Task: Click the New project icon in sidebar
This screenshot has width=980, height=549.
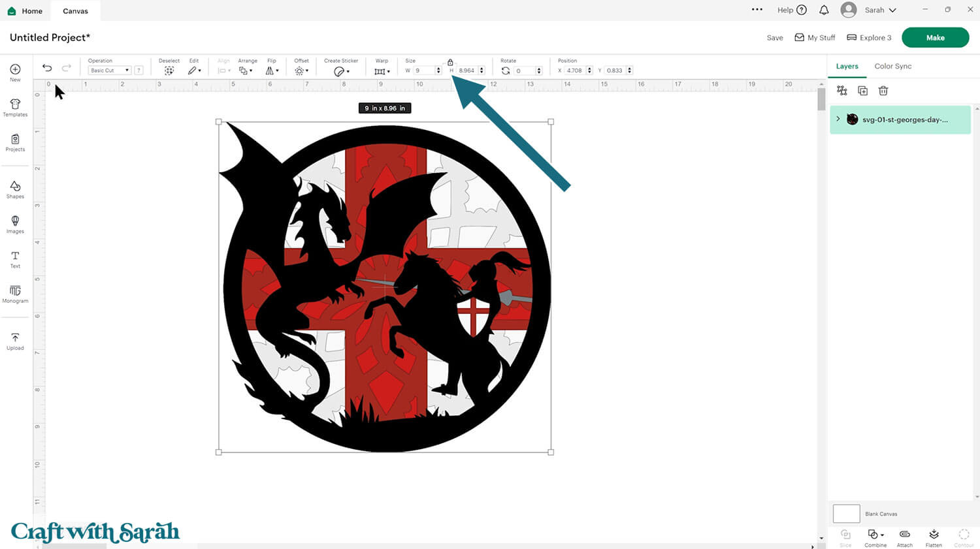Action: pyautogui.click(x=15, y=69)
